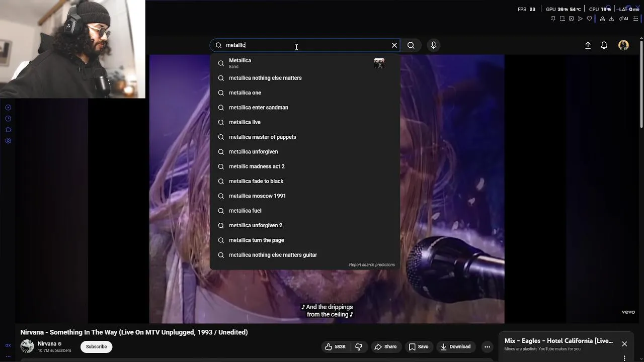Screen dimensions: 644x362
Task: Click the Mix - Eagles Hotel California title
Action: coord(558,341)
